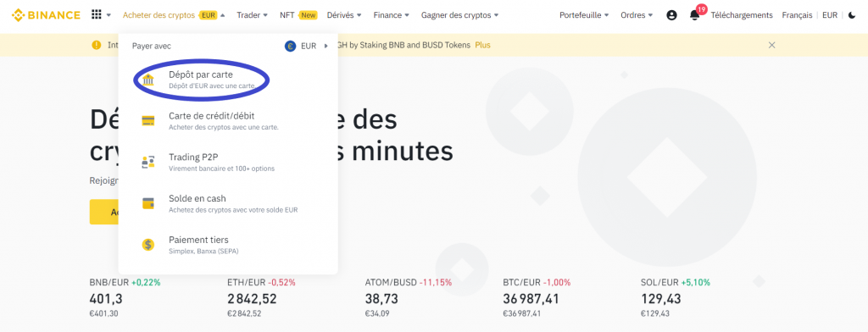The image size is (868, 332).
Task: Click the bank icon for Dépôt par carte
Action: click(148, 80)
